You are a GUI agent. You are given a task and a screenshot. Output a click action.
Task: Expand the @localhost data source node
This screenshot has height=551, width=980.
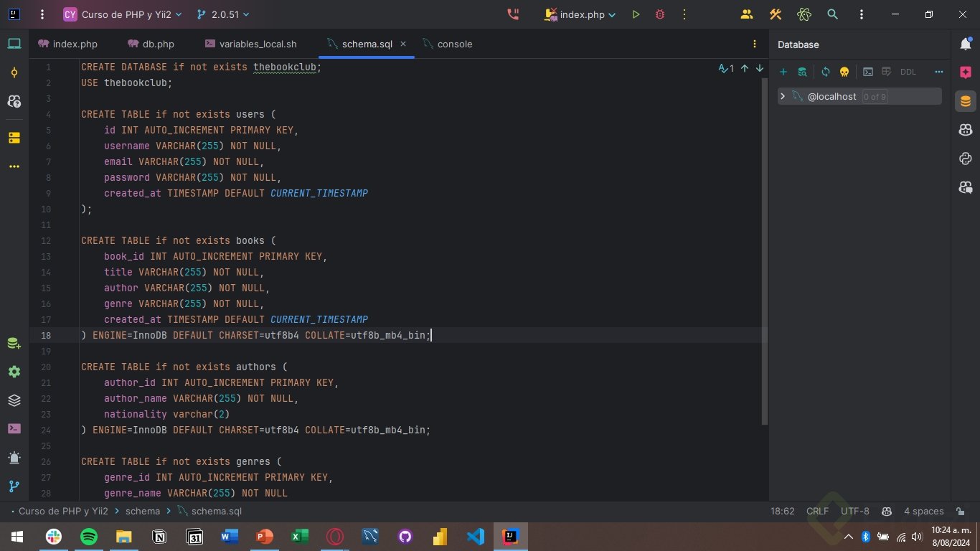coord(783,96)
